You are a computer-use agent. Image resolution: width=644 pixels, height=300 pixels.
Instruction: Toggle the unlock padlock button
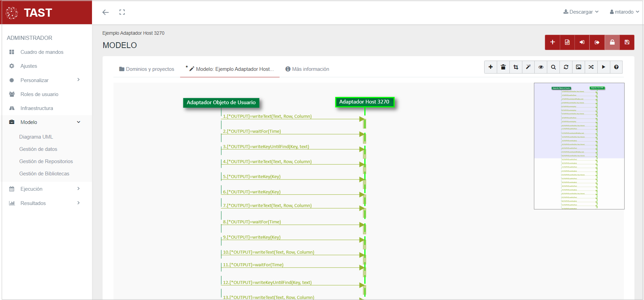click(x=612, y=42)
